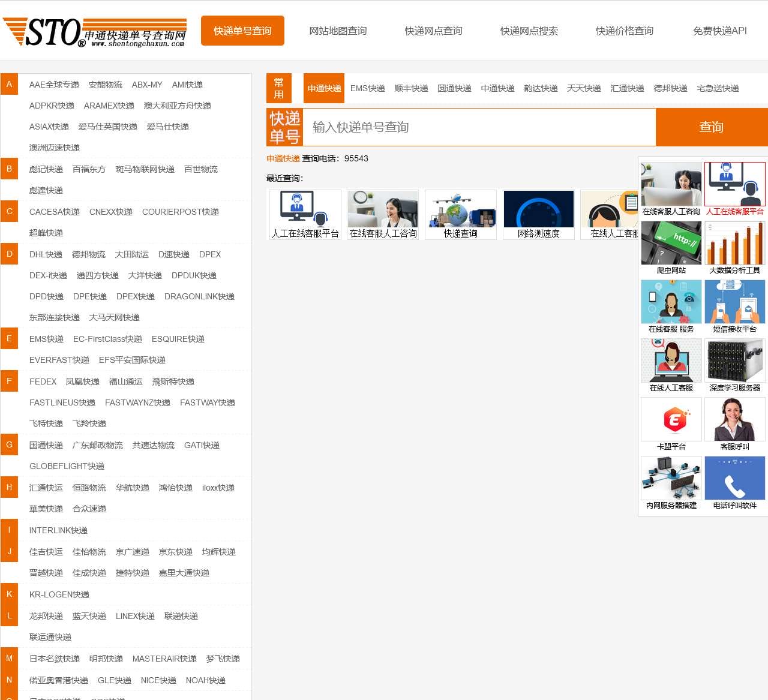Open the DHL快递 link

(46, 254)
